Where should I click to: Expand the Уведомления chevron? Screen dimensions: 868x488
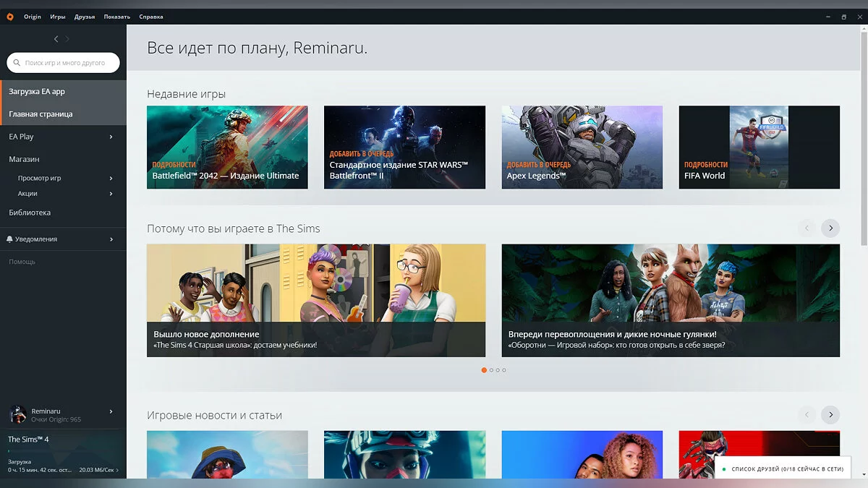coord(111,239)
